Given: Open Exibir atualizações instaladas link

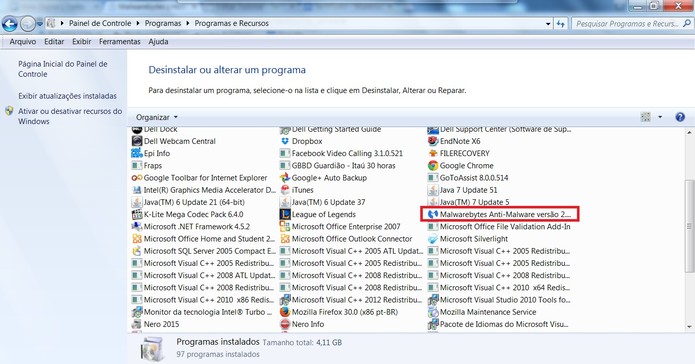Looking at the screenshot, I should 67,96.
